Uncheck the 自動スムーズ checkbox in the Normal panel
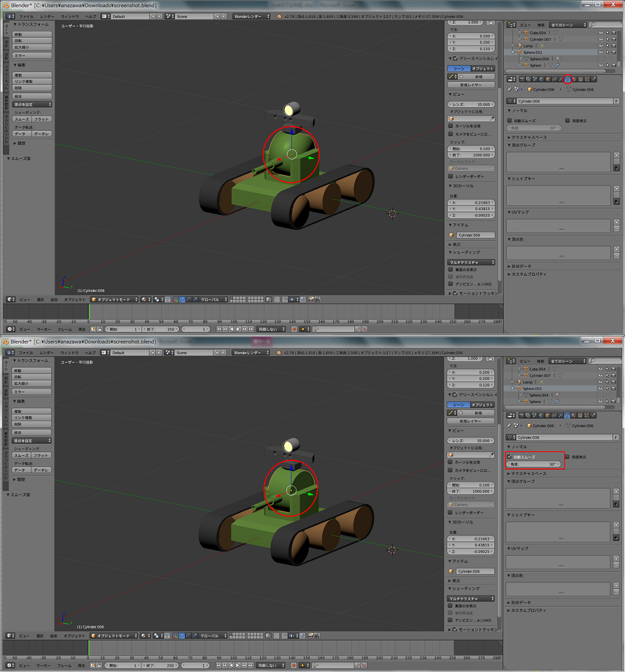625x672 pixels. tap(510, 456)
